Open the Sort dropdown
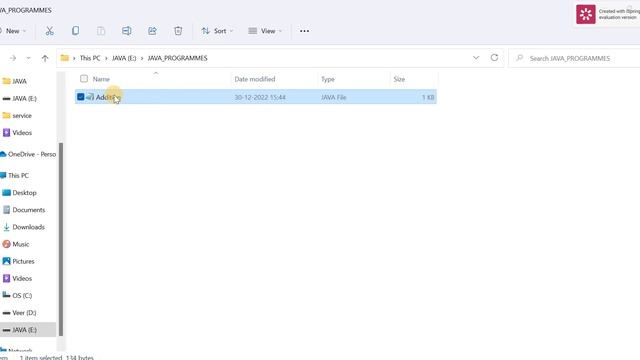 pyautogui.click(x=217, y=31)
